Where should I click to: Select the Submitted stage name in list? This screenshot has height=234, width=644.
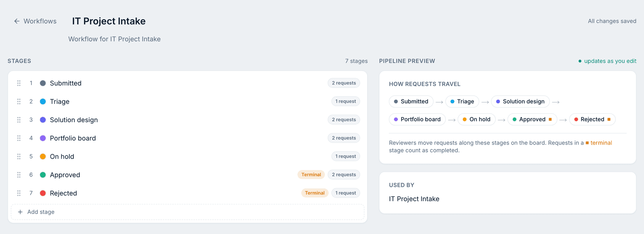click(66, 83)
